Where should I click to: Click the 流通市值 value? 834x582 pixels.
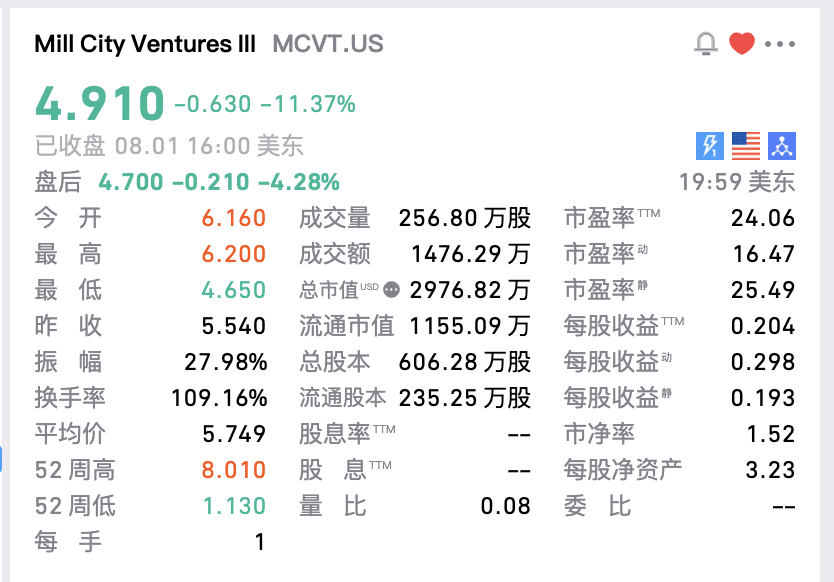464,326
